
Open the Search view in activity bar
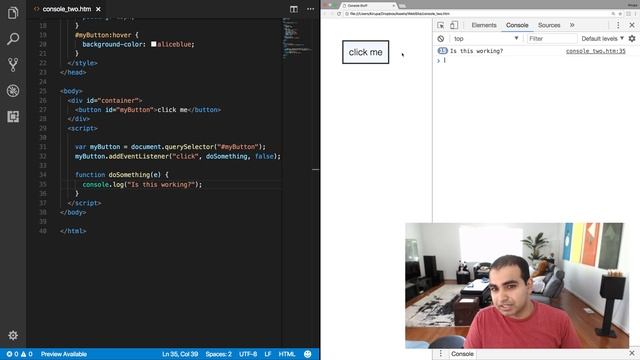click(13, 39)
